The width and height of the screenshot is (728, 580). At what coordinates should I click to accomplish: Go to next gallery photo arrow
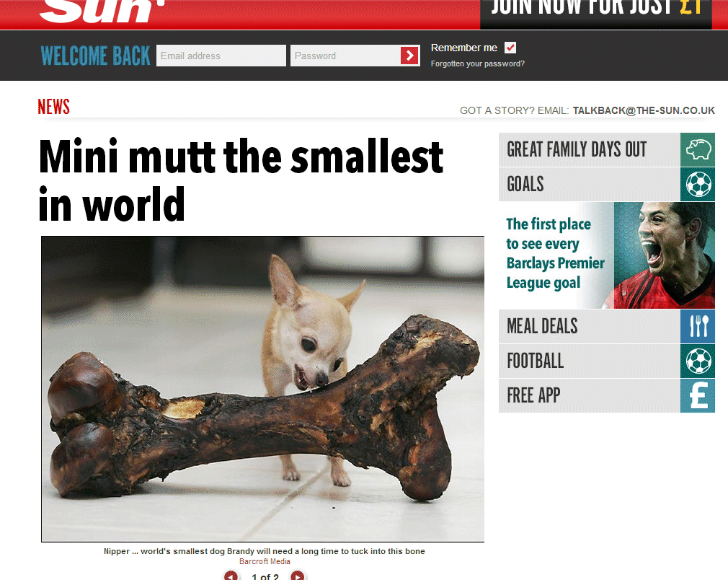tap(298, 576)
